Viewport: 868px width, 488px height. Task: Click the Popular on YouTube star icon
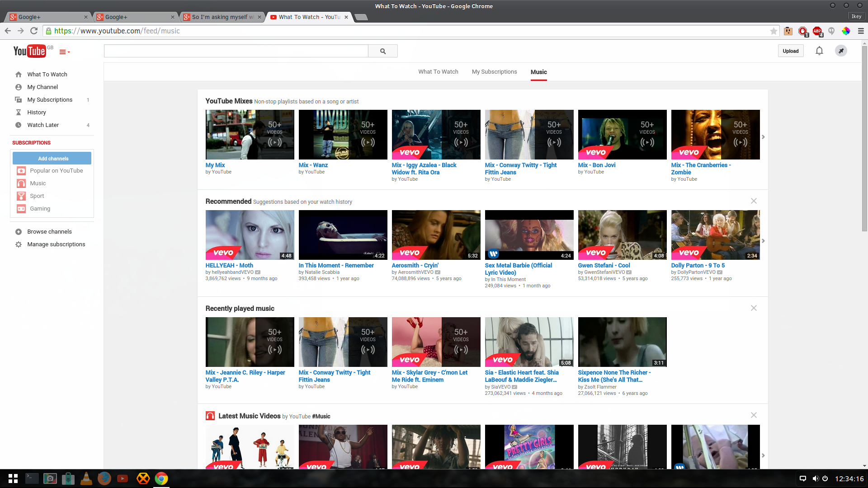click(x=21, y=171)
